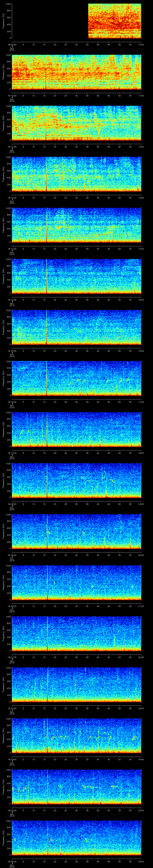Click the spectrogram panel starting at 18:15:00
This screenshot has width=153, height=868.
77,327
